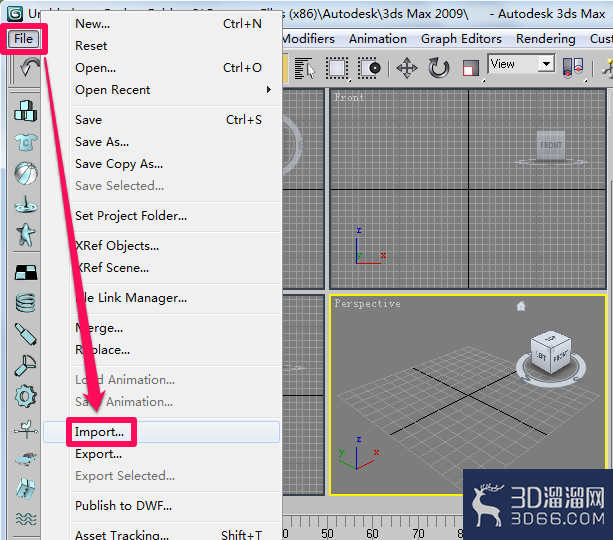Click the Perspective ViewCube
Image resolution: width=613 pixels, height=540 pixels.
click(x=551, y=353)
